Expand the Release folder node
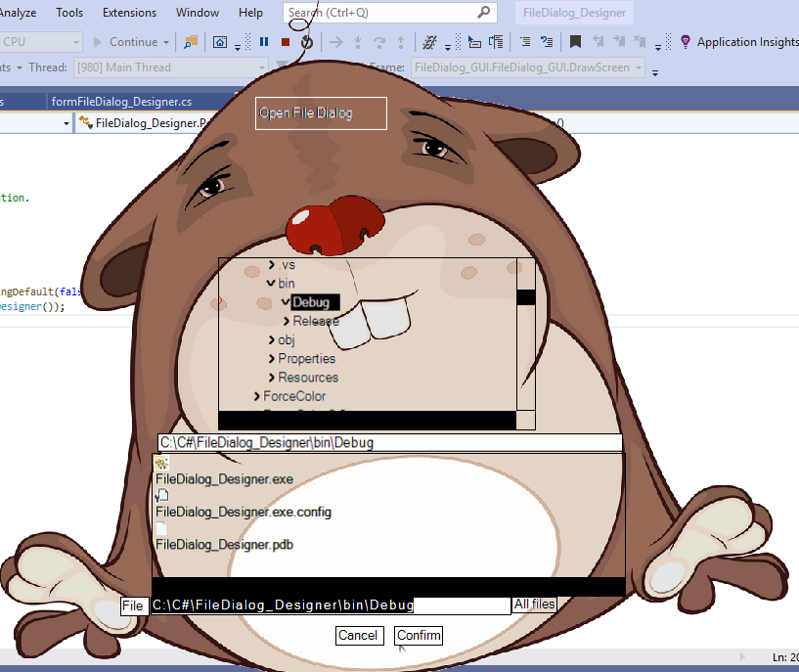Screen dimensions: 799x672 coord(287,321)
